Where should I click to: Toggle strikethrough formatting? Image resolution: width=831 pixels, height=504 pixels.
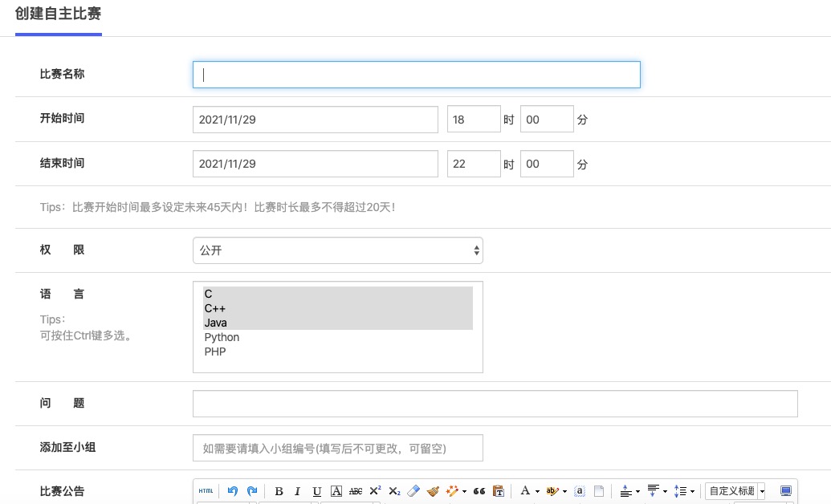click(356, 491)
